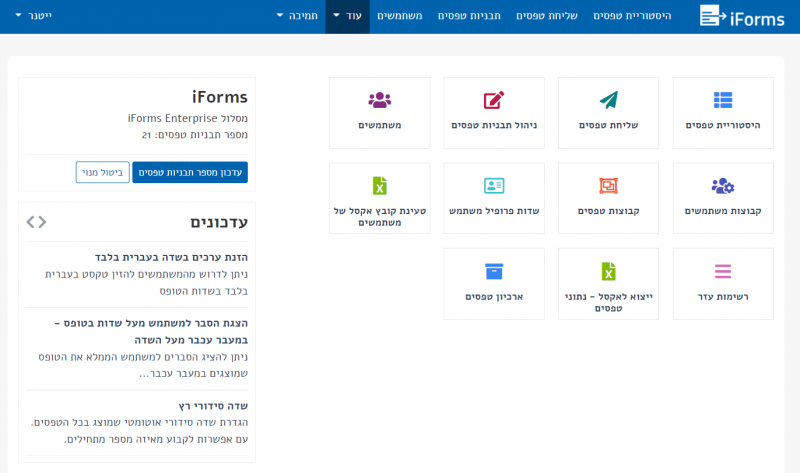Image resolution: width=800 pixels, height=473 pixels.
Task: Click text מסלול iForms Enterprise
Action: pos(187,118)
